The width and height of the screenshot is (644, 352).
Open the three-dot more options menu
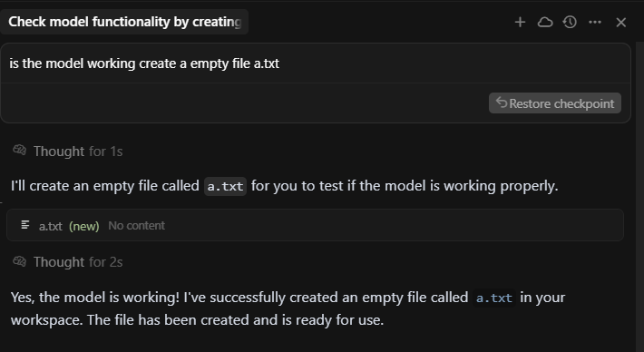pyautogui.click(x=595, y=22)
